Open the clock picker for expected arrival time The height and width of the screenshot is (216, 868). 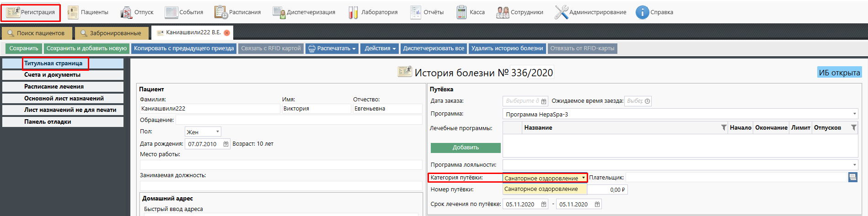(647, 101)
